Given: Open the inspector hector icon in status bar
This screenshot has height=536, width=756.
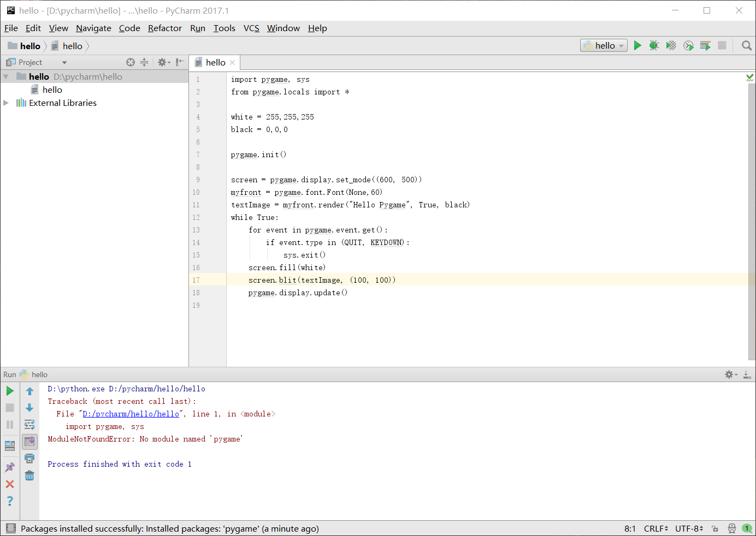Looking at the screenshot, I should point(732,528).
